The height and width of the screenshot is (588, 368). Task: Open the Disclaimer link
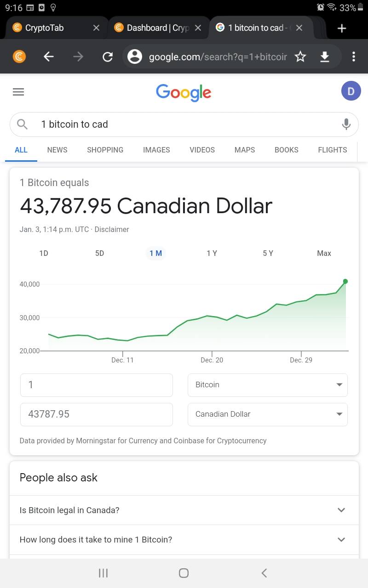112,229
